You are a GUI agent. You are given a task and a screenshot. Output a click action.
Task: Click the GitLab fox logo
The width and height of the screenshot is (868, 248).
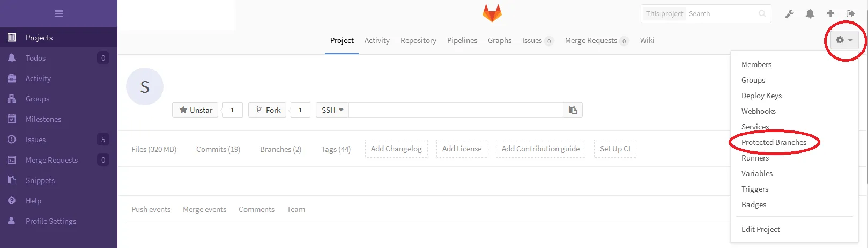pos(492,13)
